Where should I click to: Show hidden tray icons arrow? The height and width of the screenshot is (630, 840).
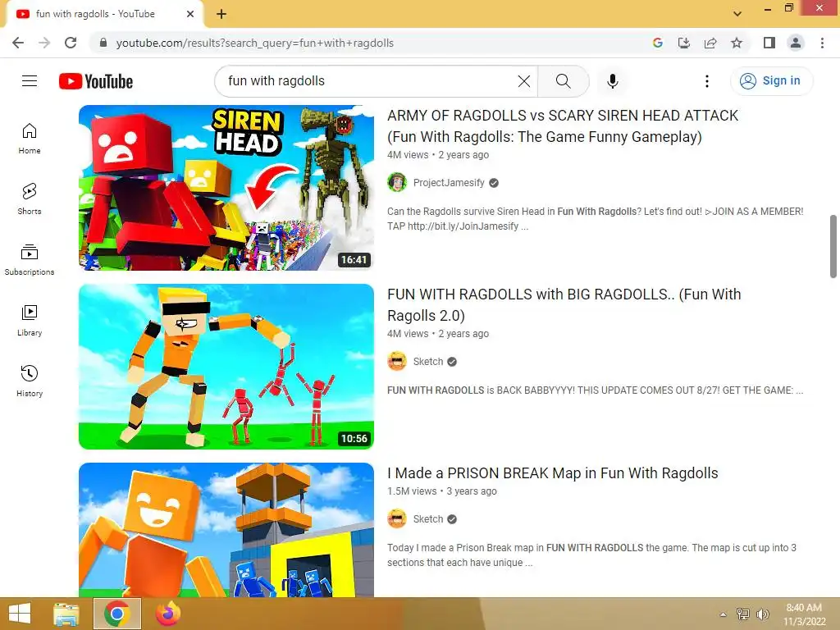point(724,614)
